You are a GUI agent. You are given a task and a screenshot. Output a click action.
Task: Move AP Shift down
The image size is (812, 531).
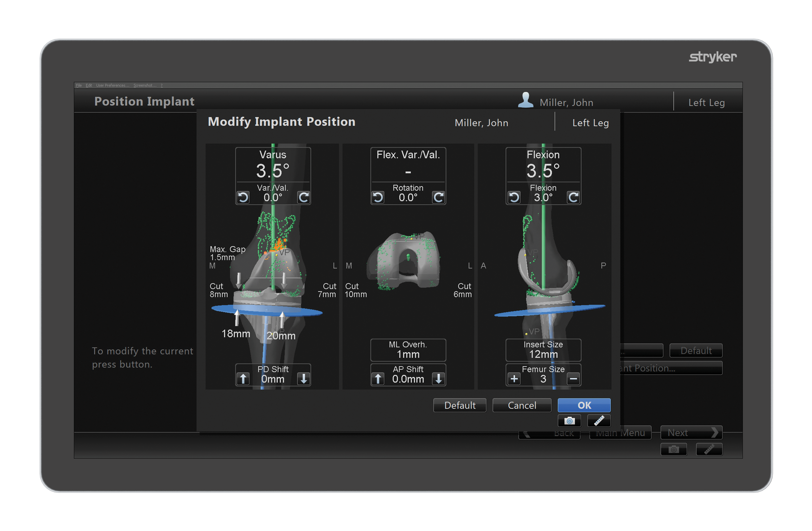click(x=438, y=379)
